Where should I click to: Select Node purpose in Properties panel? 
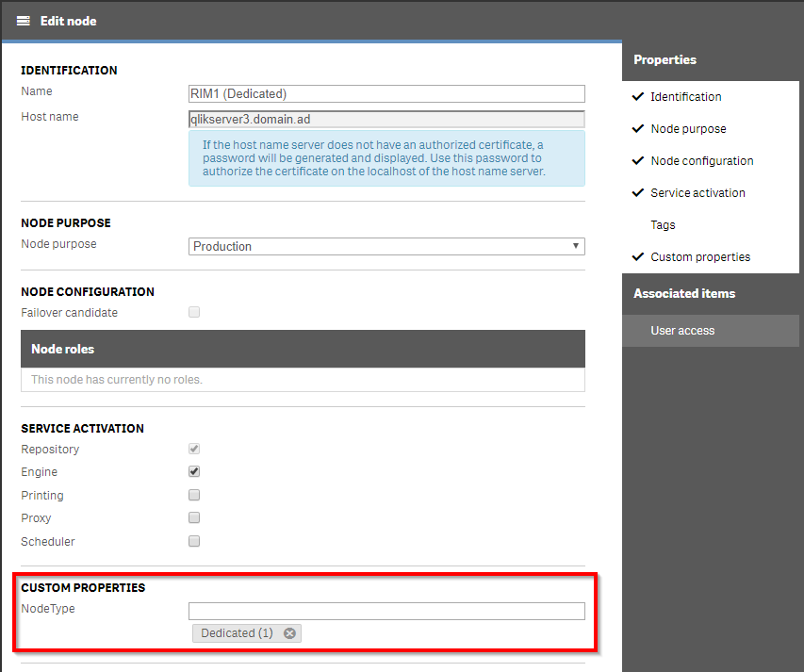click(x=688, y=129)
